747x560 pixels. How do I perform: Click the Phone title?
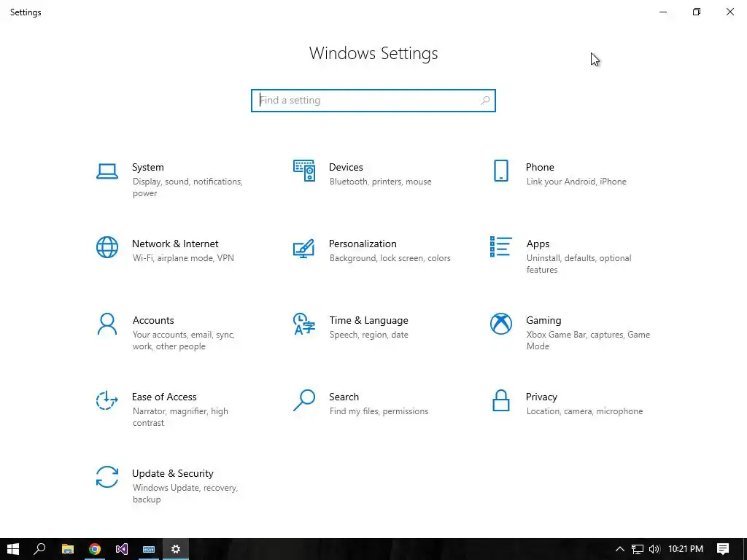(x=540, y=167)
